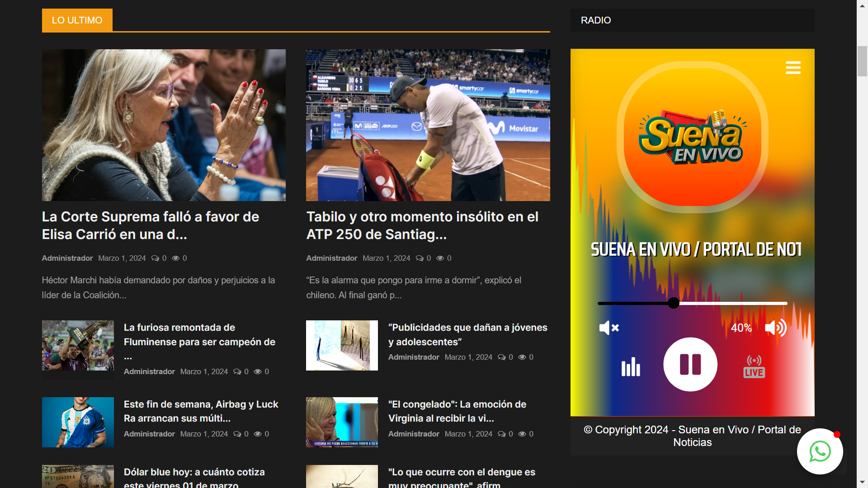Click the Argentina jersey player thumbnail
The image size is (868, 488).
click(x=78, y=422)
